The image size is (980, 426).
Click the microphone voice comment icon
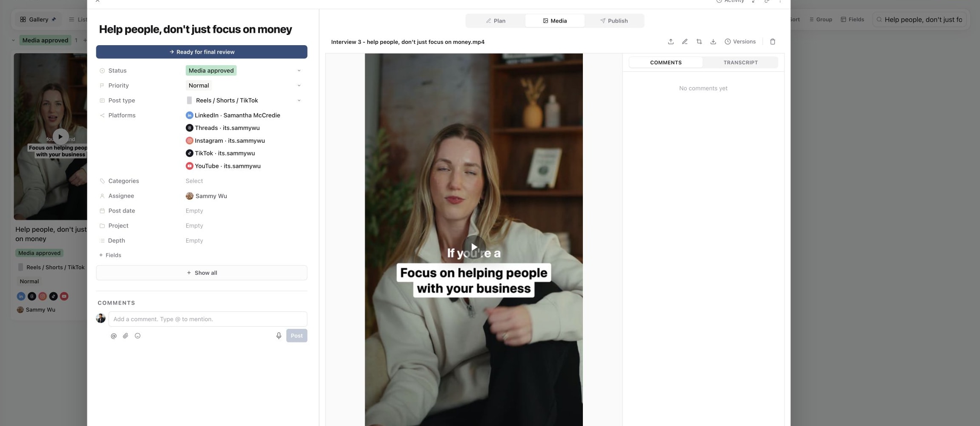click(279, 336)
